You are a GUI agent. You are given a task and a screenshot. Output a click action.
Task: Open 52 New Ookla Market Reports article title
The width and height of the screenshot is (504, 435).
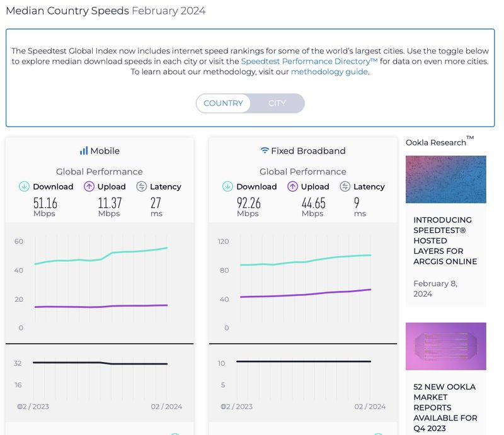point(445,407)
